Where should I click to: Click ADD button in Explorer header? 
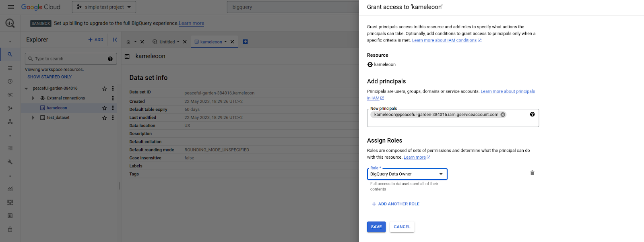coord(96,39)
